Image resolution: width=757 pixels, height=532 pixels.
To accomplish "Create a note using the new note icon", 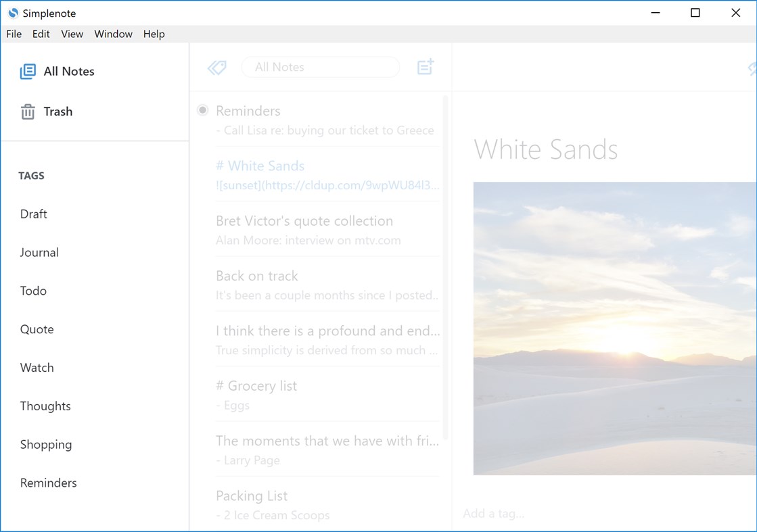I will 425,67.
